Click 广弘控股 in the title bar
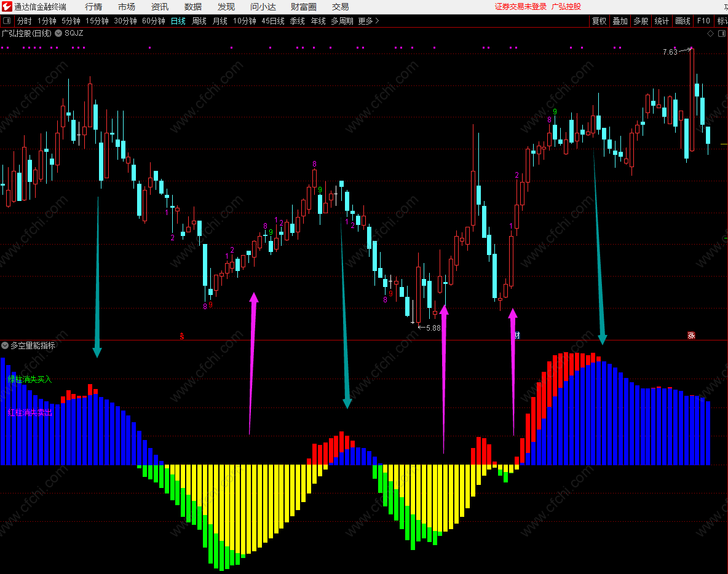The width and height of the screenshot is (728, 574). 566,7
